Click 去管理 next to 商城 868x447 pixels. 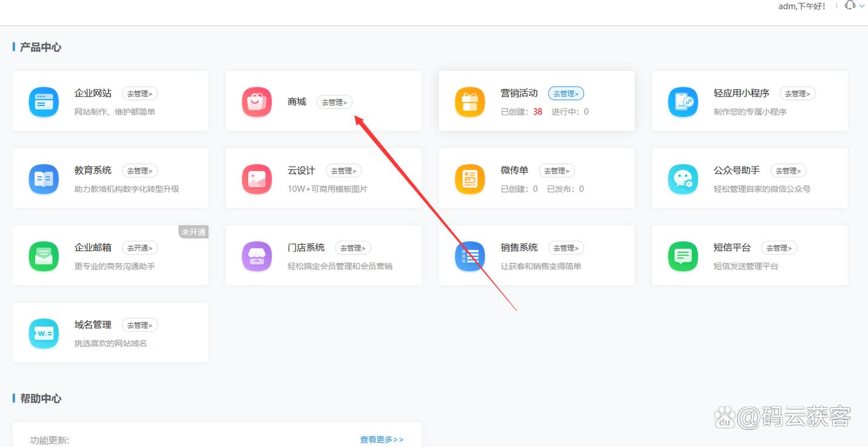334,103
